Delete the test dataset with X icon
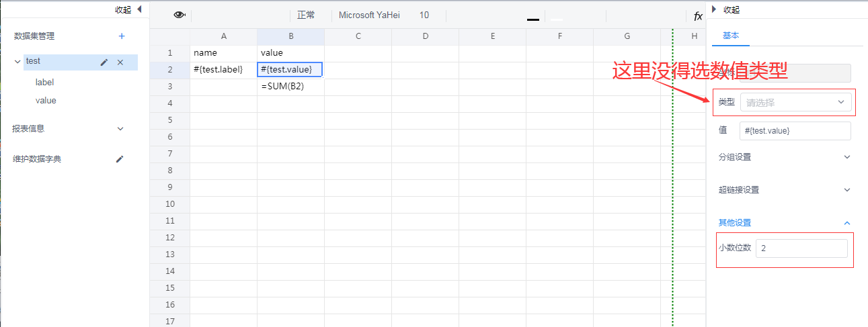The image size is (868, 327). 120,62
